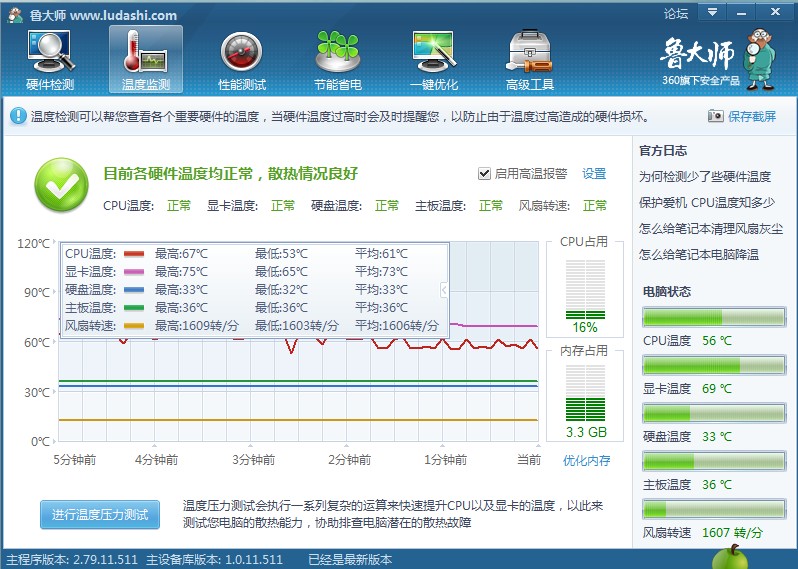Click the 平均:73℃ graphics card value
Viewport: 798px width, 569px height.
point(381,272)
